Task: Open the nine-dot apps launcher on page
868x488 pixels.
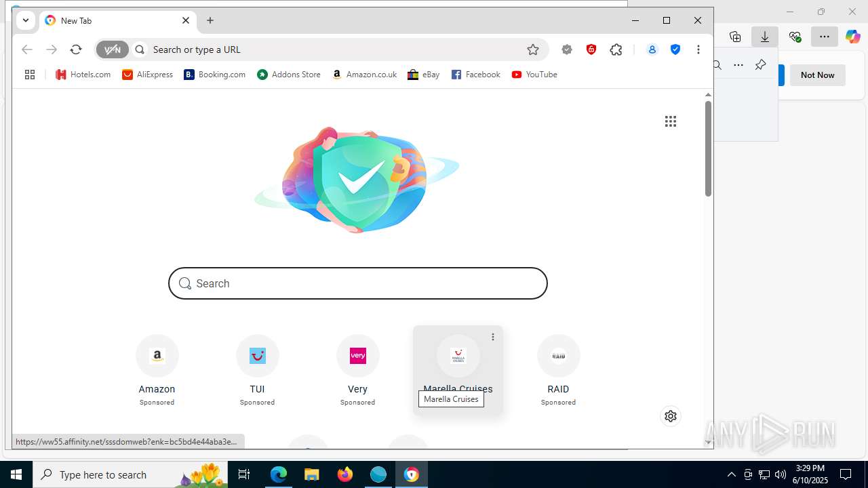Action: click(x=671, y=121)
